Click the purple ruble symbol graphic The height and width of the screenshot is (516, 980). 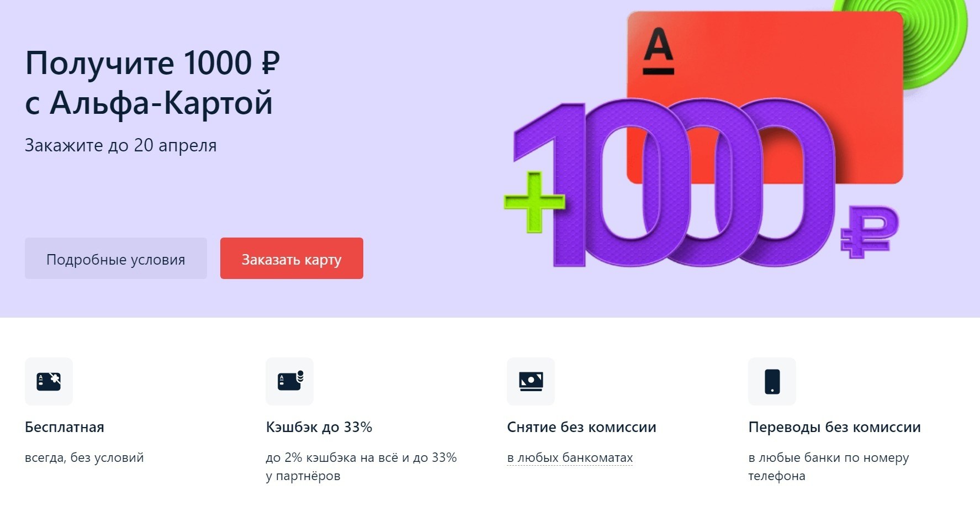coord(868,231)
